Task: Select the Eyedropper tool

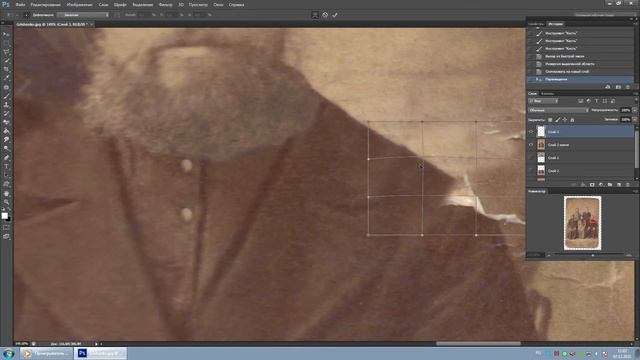Action: click(x=6, y=78)
